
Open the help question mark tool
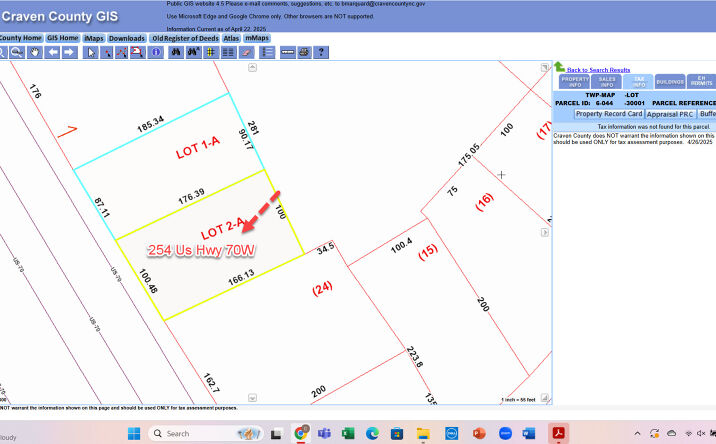(x=321, y=52)
